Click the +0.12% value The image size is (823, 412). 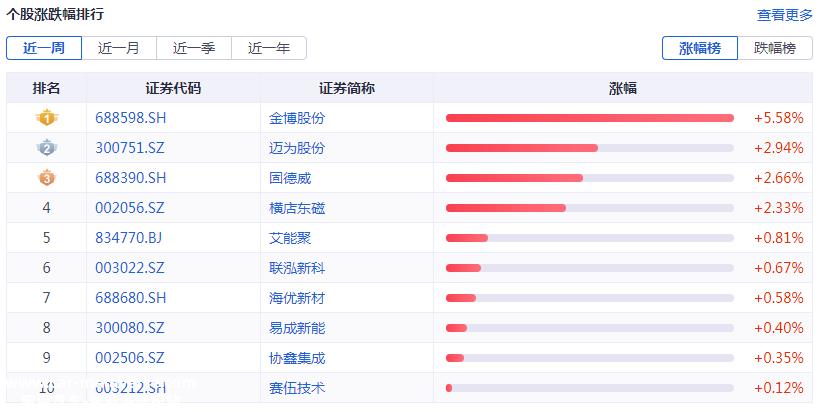coord(779,388)
